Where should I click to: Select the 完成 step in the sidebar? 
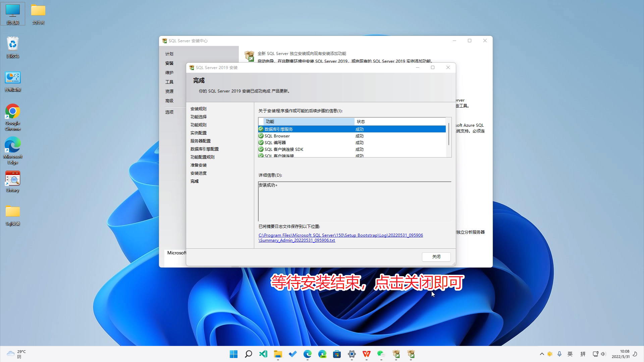(x=195, y=181)
